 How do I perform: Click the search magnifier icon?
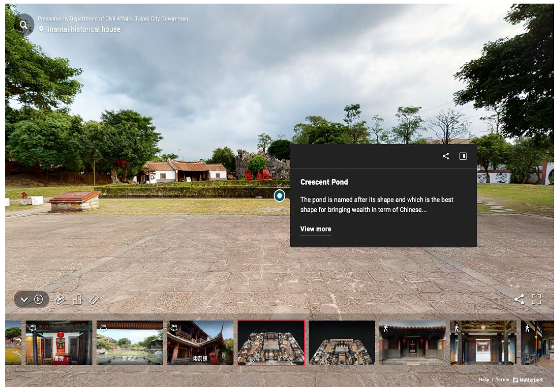click(24, 25)
